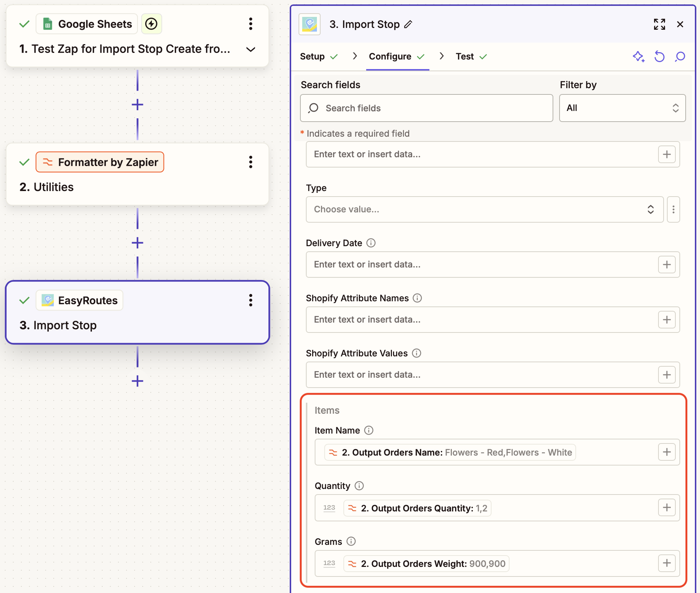Image resolution: width=700 pixels, height=593 pixels.
Task: Show info tooltip for Delivery Date
Action: click(371, 243)
